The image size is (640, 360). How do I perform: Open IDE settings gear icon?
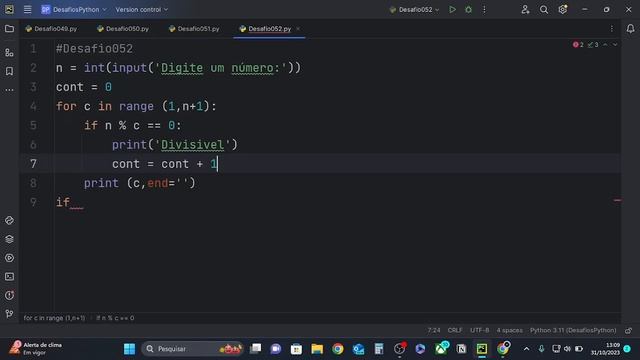click(562, 9)
